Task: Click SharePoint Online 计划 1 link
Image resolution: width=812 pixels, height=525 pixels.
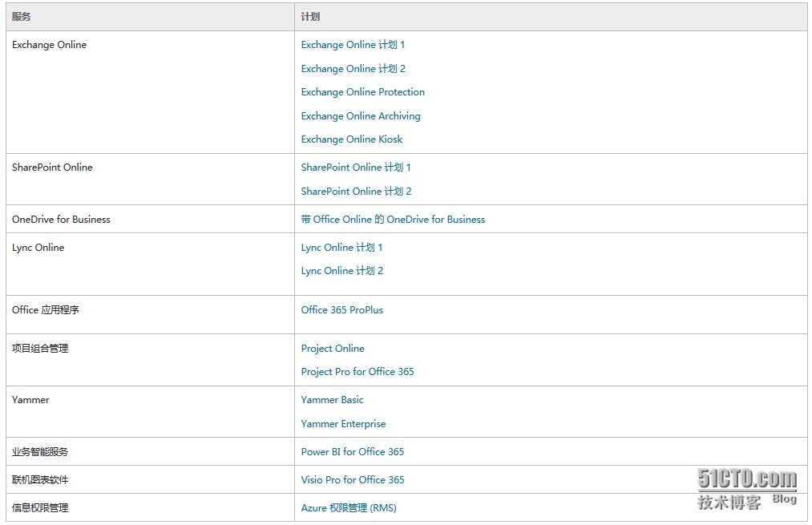Action: click(355, 168)
